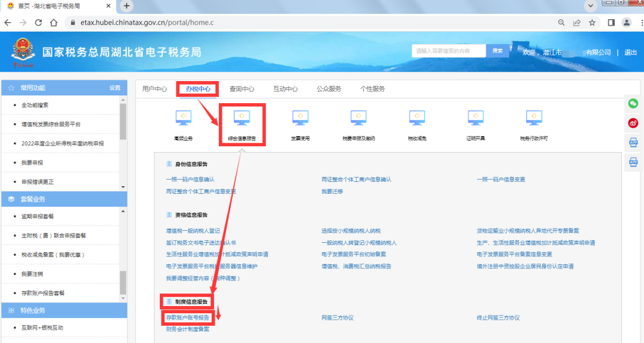
Task: Switch to 公众服务 tab
Action: [329, 89]
